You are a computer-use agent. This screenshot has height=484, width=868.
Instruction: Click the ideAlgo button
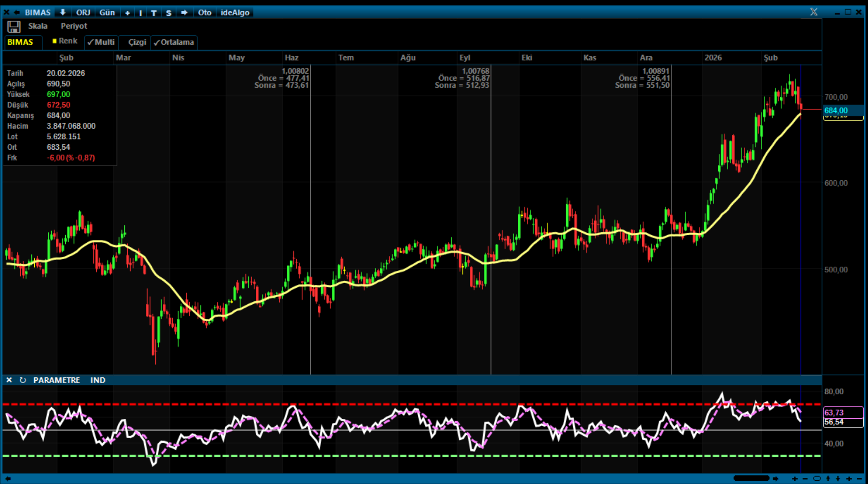(235, 13)
